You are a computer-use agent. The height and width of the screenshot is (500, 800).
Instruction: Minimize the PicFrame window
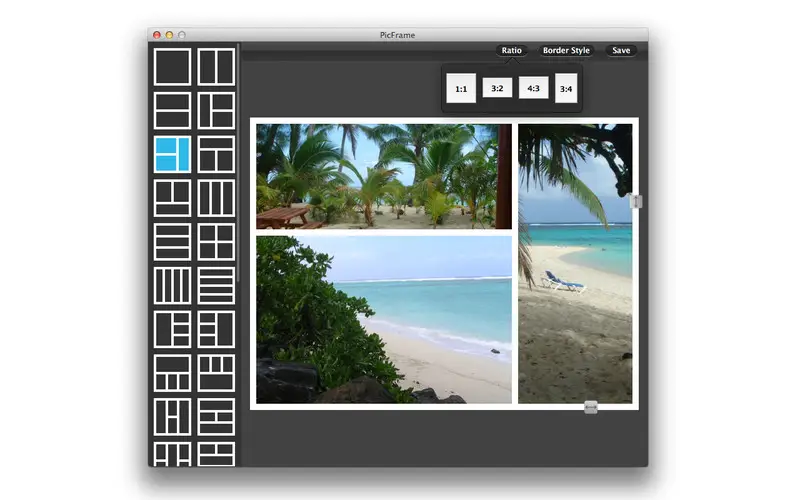pos(169,35)
